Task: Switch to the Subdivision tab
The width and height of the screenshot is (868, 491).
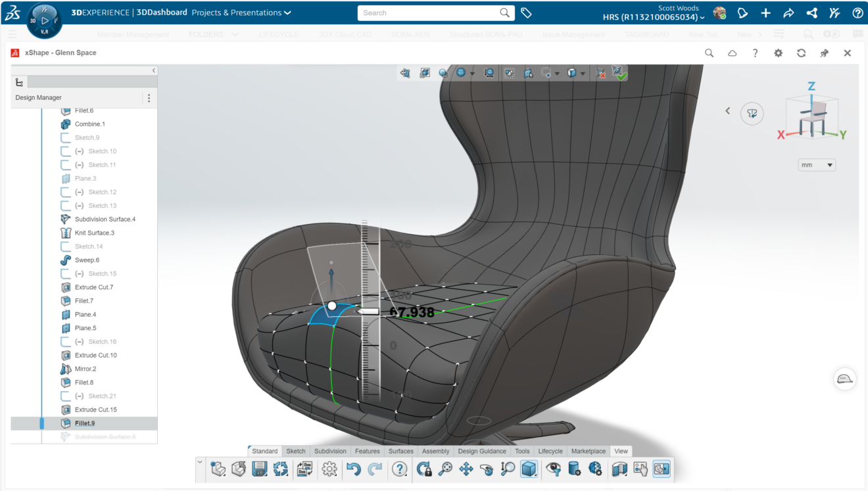Action: pyautogui.click(x=330, y=451)
